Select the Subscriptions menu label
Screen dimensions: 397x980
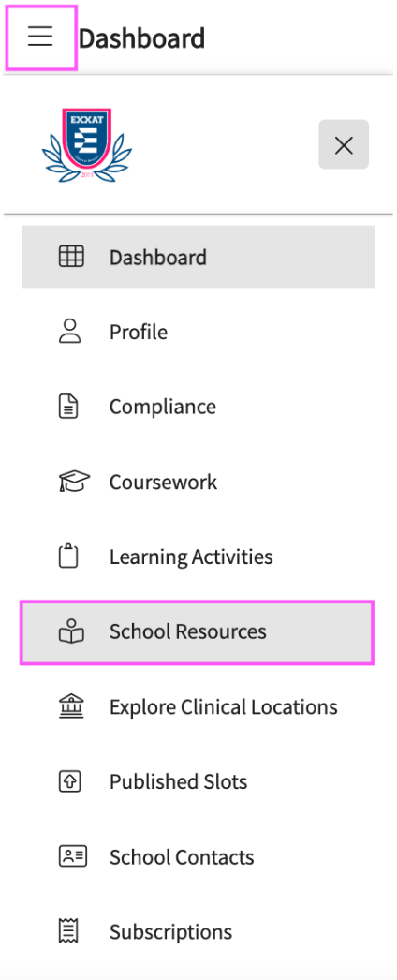pyautogui.click(x=170, y=932)
